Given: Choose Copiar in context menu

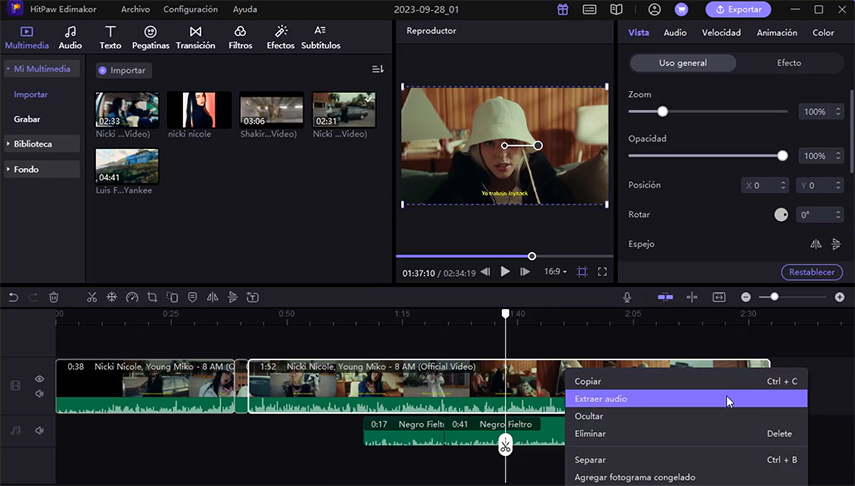Looking at the screenshot, I should tap(686, 381).
